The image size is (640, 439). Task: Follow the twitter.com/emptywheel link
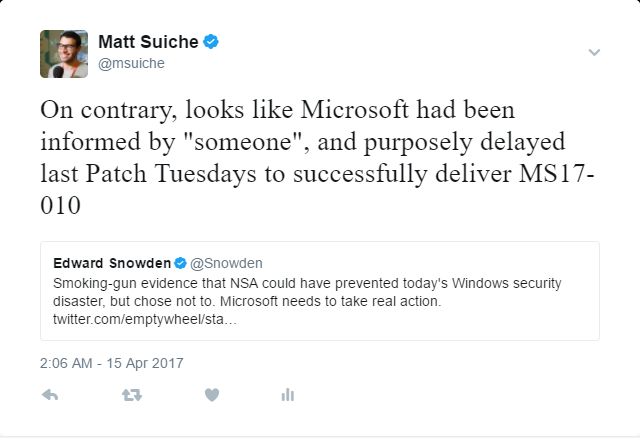144,319
